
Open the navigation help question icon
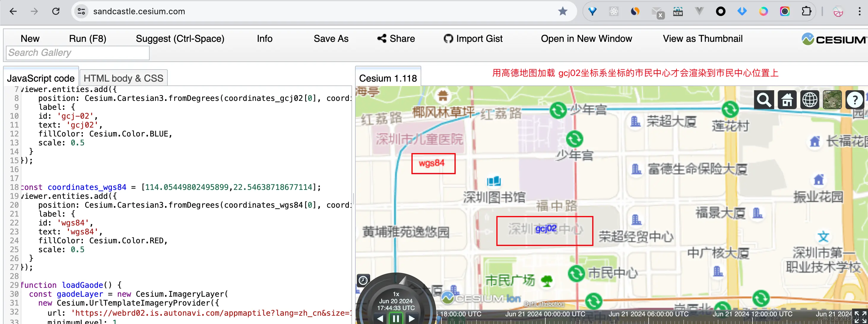coord(855,100)
